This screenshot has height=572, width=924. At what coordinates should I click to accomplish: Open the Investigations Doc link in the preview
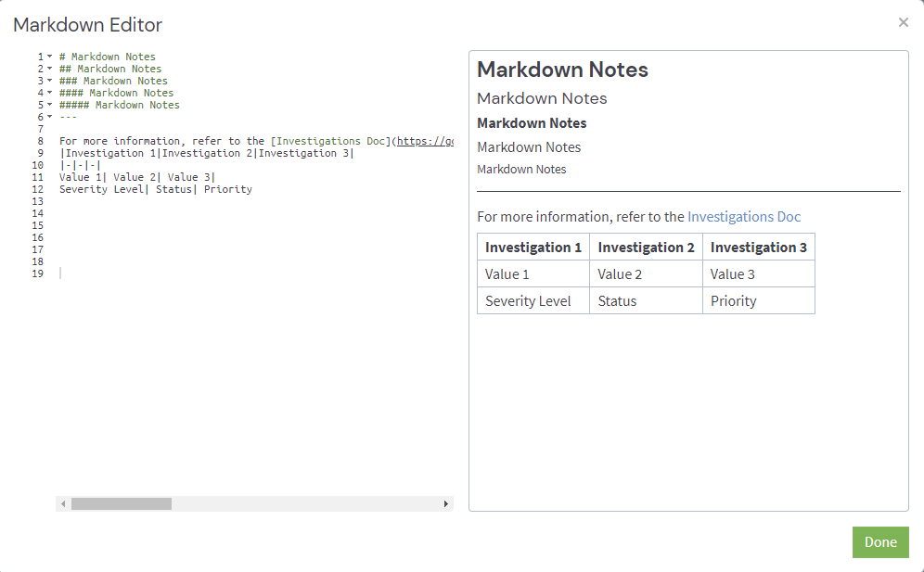[743, 216]
